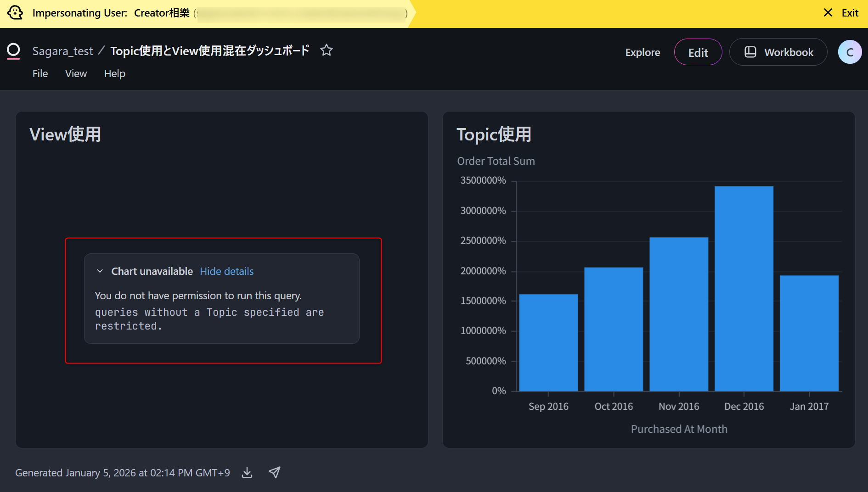Click the impersonation user icon in the yellow banner
868x492 pixels.
[x=15, y=13]
